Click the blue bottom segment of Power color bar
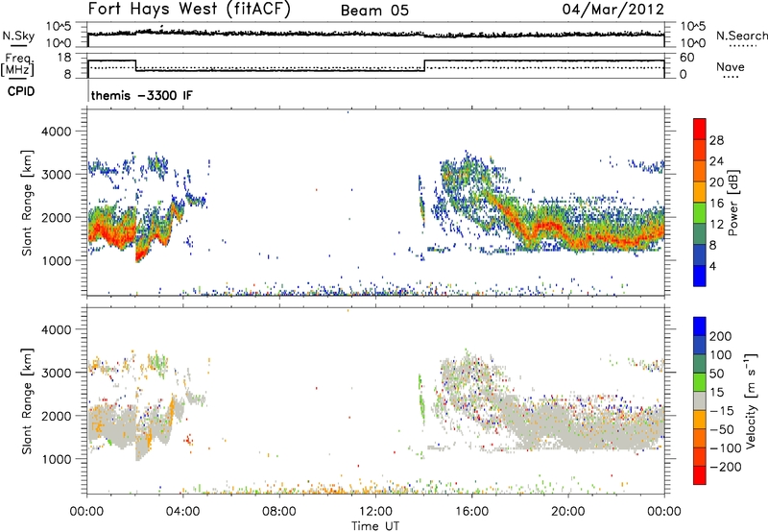 (x=700, y=276)
